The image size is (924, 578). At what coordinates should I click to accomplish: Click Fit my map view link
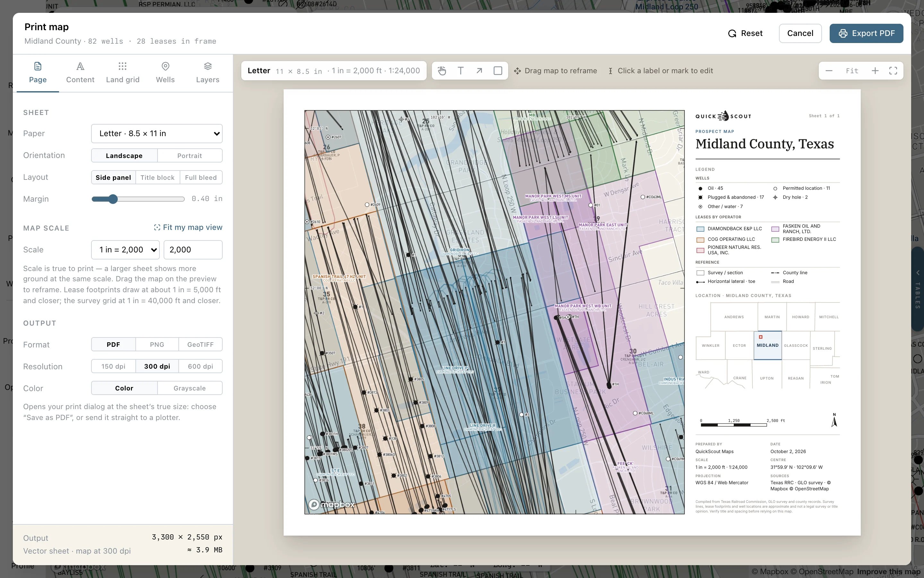(188, 227)
